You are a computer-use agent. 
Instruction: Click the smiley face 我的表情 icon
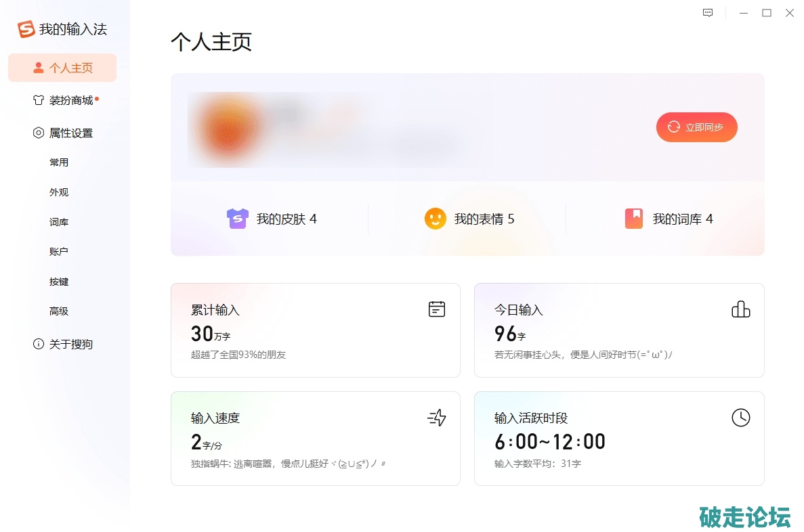pos(435,219)
